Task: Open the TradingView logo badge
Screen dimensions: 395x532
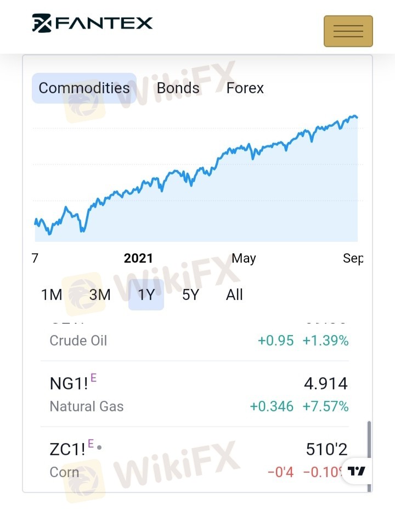Action: click(x=356, y=471)
